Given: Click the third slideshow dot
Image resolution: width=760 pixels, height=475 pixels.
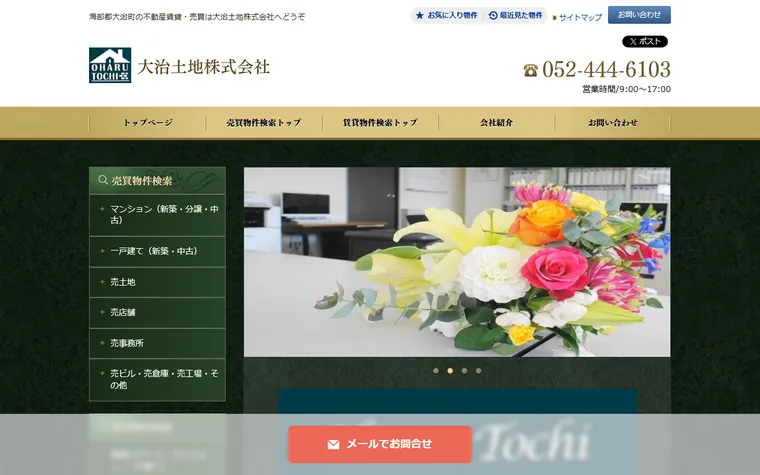Looking at the screenshot, I should pyautogui.click(x=464, y=371).
